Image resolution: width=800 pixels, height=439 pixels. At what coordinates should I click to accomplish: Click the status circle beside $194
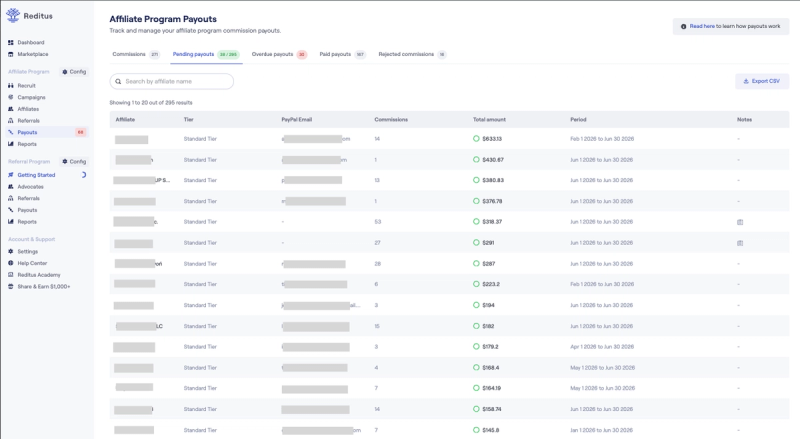point(476,305)
